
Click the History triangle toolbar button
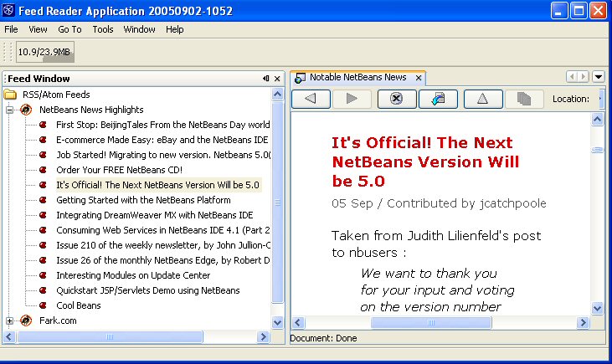point(483,99)
